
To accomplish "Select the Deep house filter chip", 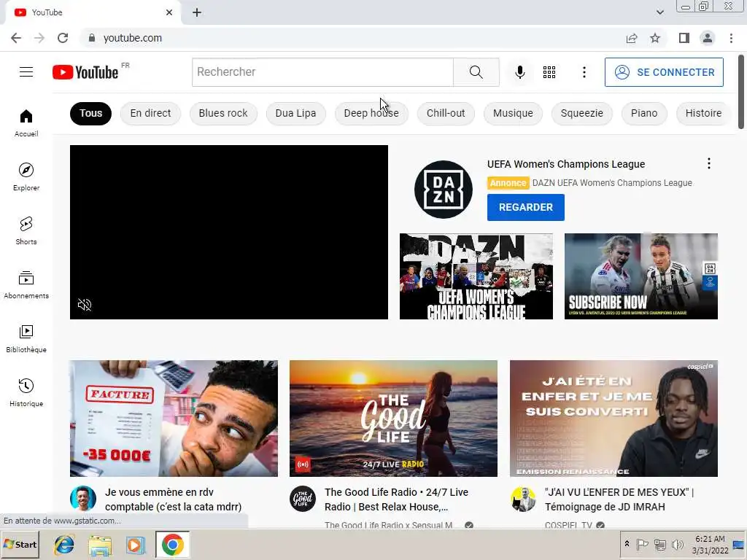I will coord(371,113).
